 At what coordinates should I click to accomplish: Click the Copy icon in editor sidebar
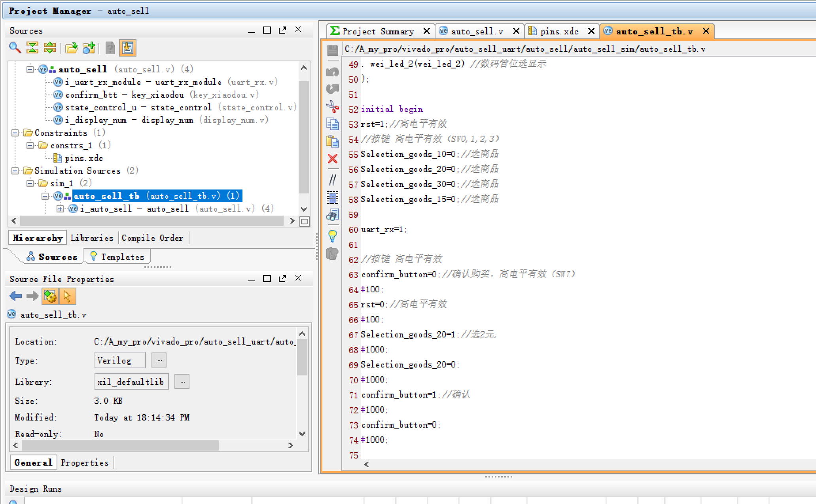click(333, 124)
